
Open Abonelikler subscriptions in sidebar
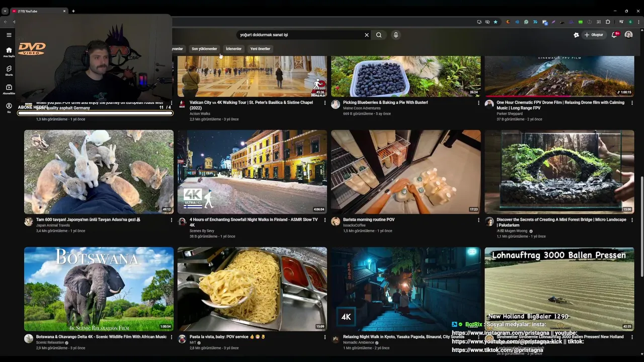click(9, 89)
